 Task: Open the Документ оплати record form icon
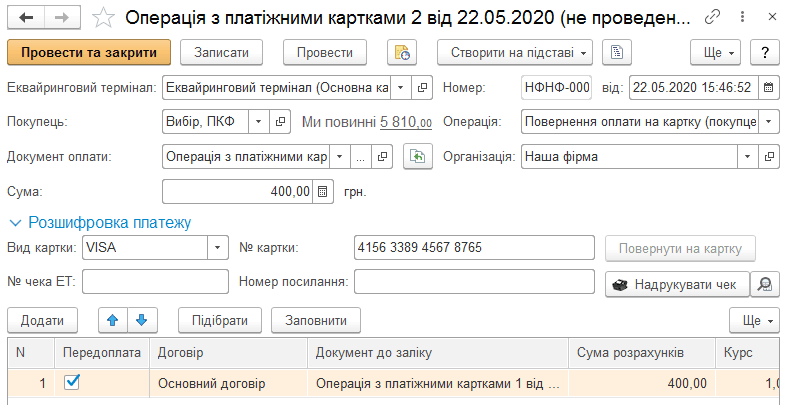382,157
